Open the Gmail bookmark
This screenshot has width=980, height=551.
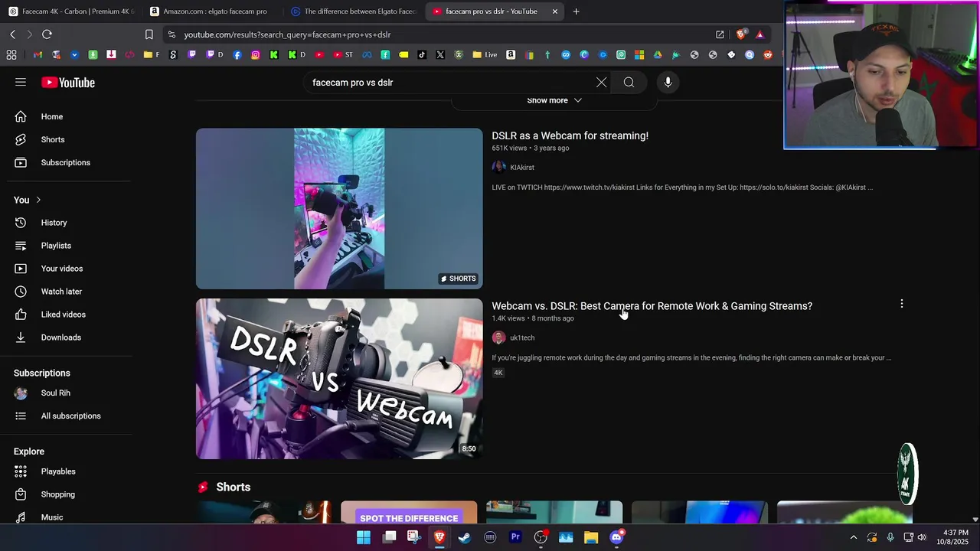[x=38, y=55]
